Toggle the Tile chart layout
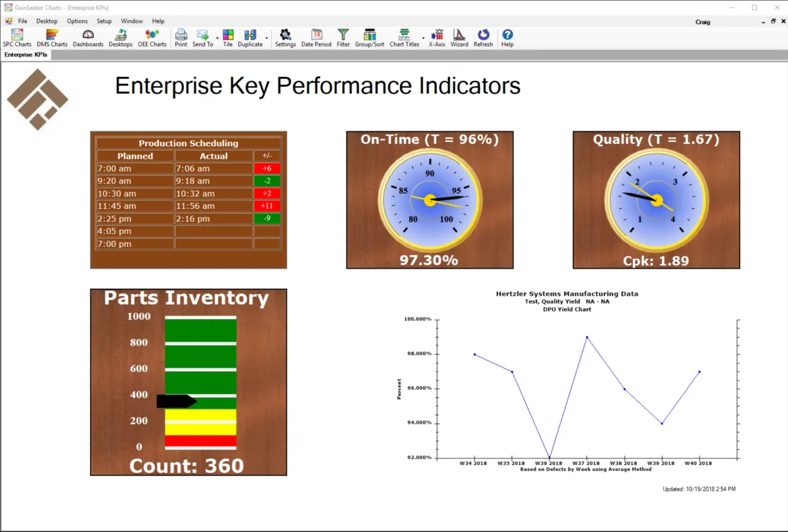 (x=227, y=37)
